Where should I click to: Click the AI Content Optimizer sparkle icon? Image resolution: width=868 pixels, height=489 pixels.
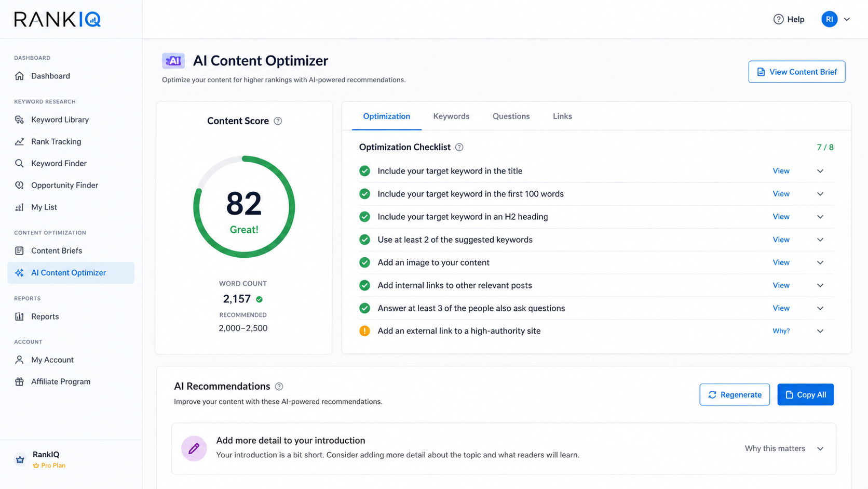pos(20,273)
